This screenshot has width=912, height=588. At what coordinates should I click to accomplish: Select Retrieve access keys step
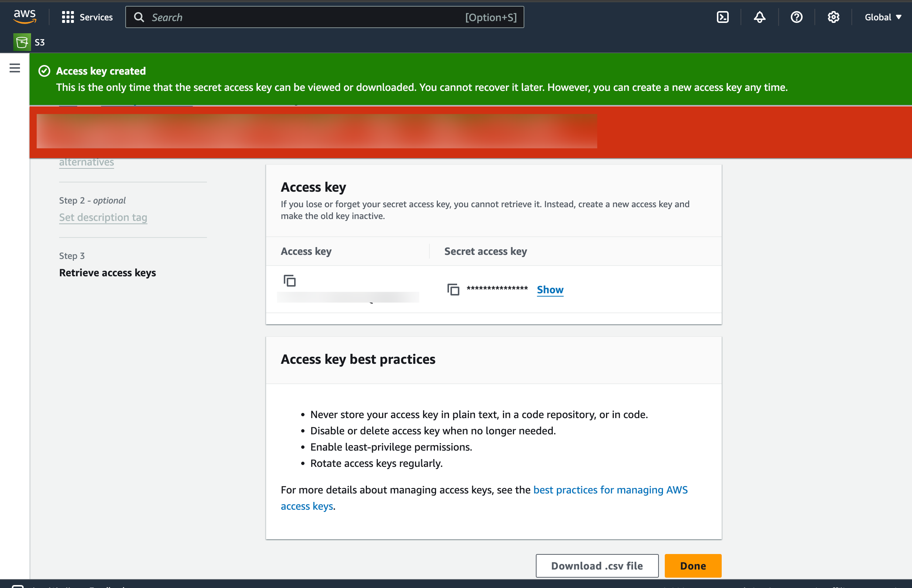pos(107,273)
